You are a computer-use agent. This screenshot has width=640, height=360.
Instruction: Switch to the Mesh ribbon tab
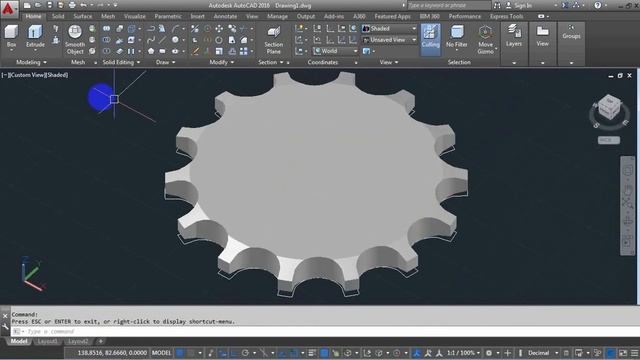pyautogui.click(x=108, y=16)
